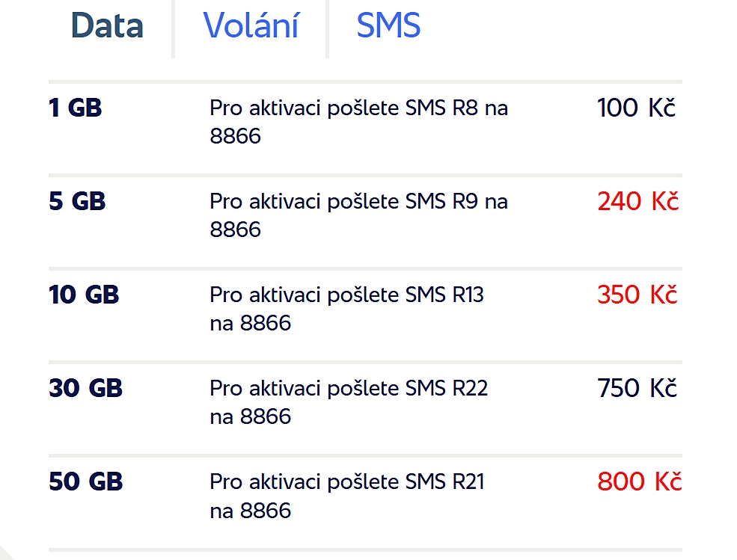Click 8866 number in the 1 GB row
737x560 pixels.
point(235,137)
